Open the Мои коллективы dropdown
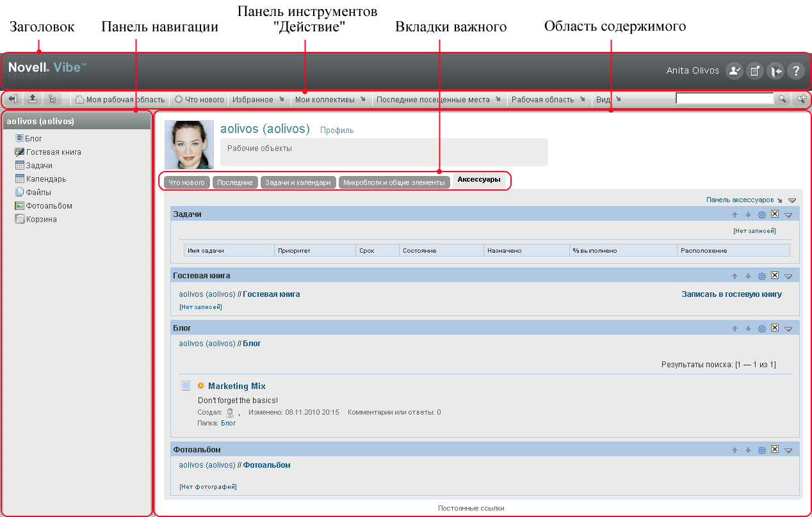The height and width of the screenshot is (517, 812). click(330, 100)
